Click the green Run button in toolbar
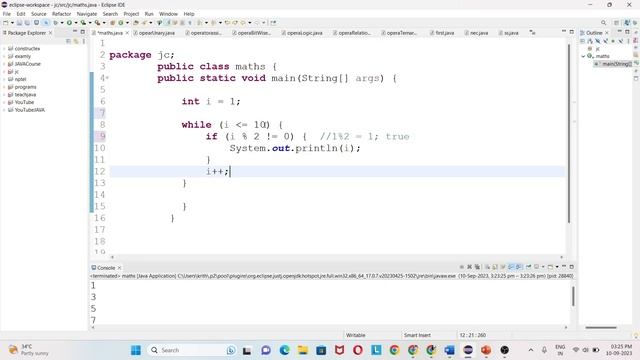 tap(69, 23)
